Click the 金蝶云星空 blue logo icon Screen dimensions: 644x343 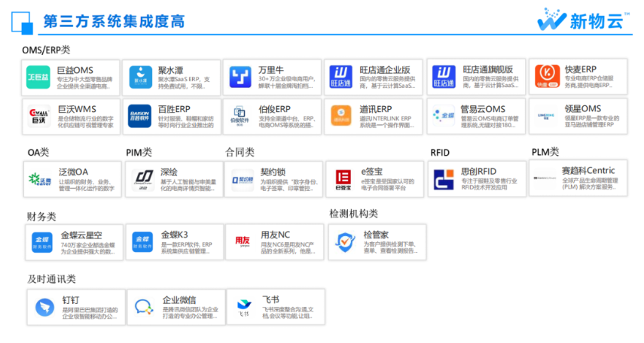tap(42, 242)
